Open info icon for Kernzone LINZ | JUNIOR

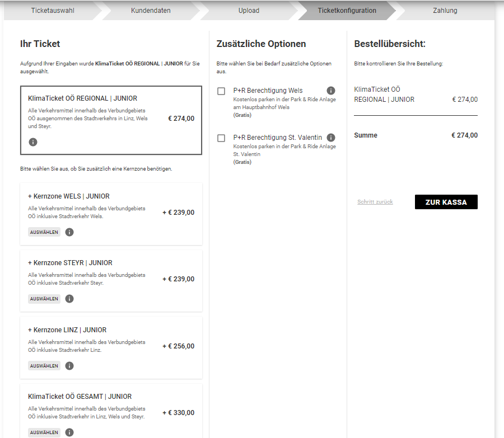click(69, 366)
